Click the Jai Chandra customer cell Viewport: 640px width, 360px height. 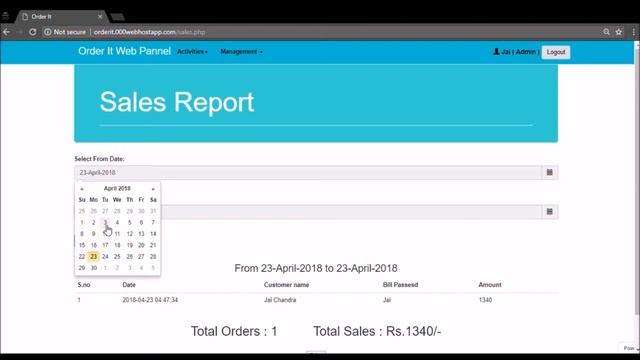[x=280, y=300]
